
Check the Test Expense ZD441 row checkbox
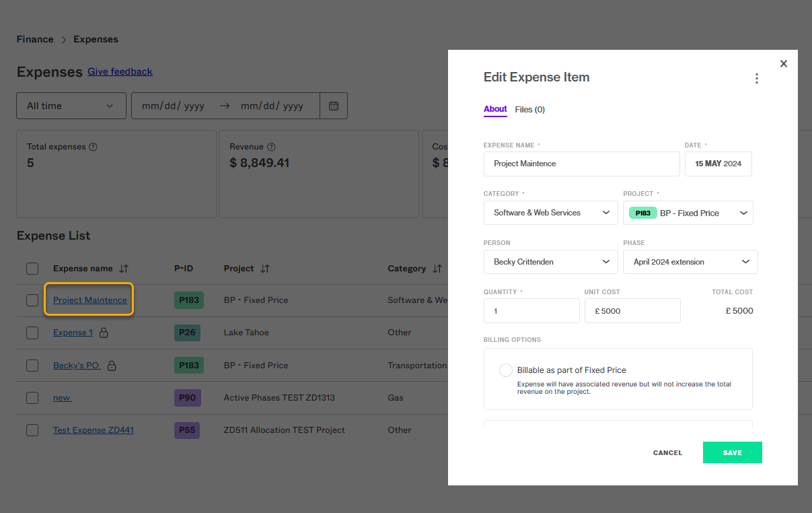point(32,430)
